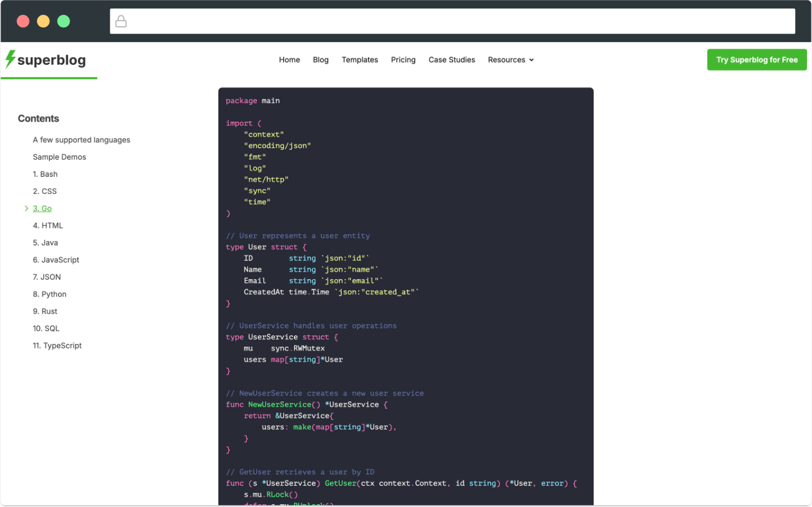812x507 pixels.
Task: Open the Sample Demos section
Action: pyautogui.click(x=59, y=157)
